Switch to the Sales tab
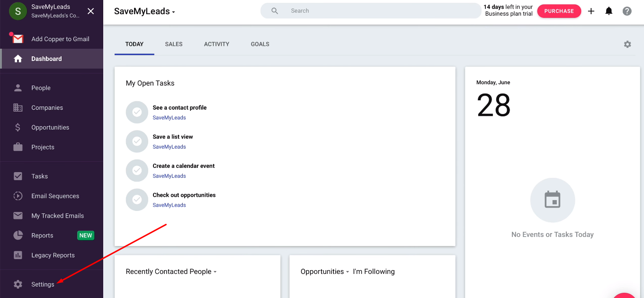This screenshot has width=644, height=298. click(x=174, y=44)
